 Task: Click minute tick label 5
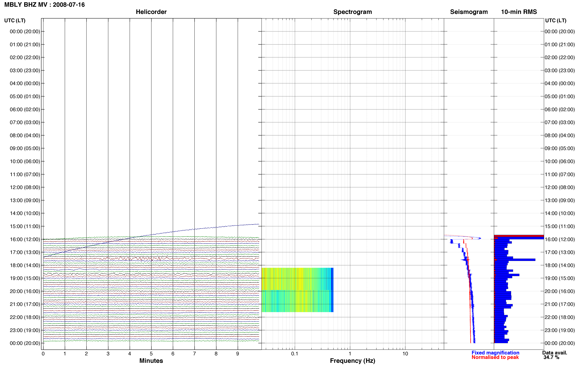151,354
